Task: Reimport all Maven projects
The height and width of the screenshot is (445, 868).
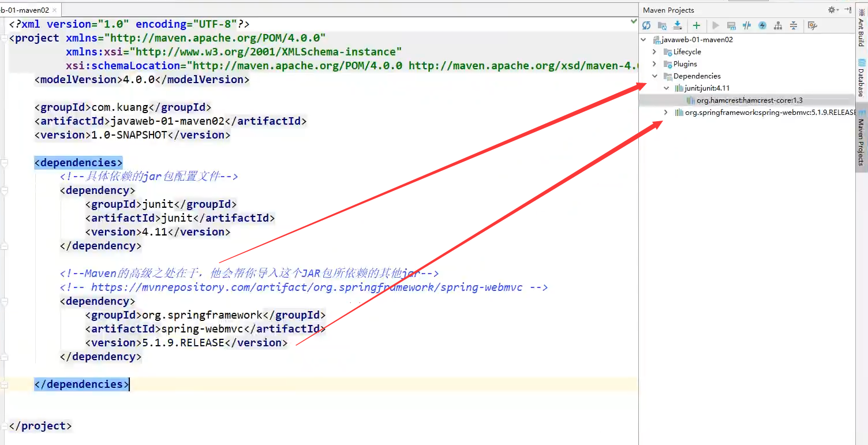Action: [646, 25]
